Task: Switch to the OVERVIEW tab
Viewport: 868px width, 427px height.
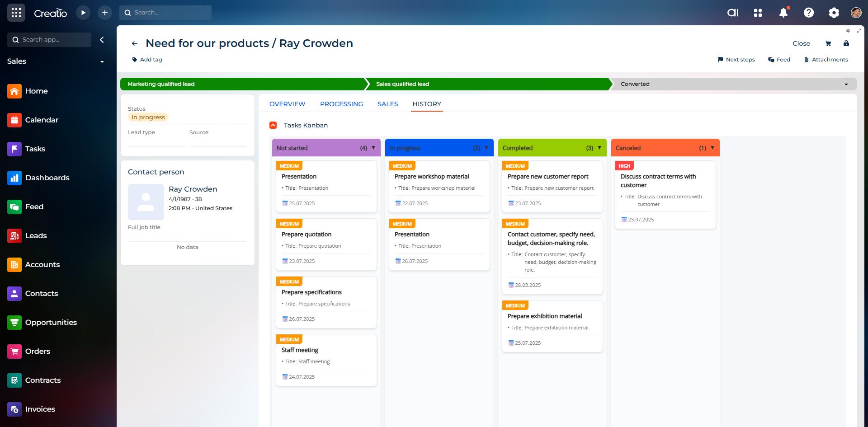Action: (x=288, y=104)
